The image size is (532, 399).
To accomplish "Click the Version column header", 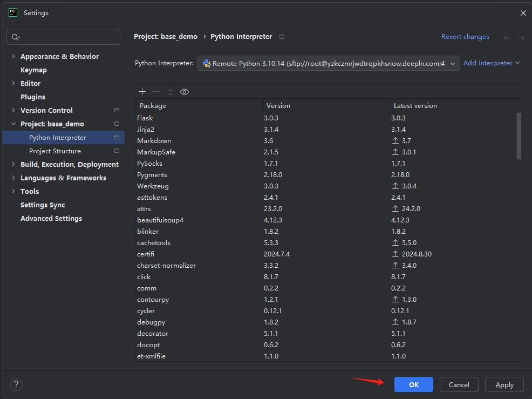I will pos(326,106).
